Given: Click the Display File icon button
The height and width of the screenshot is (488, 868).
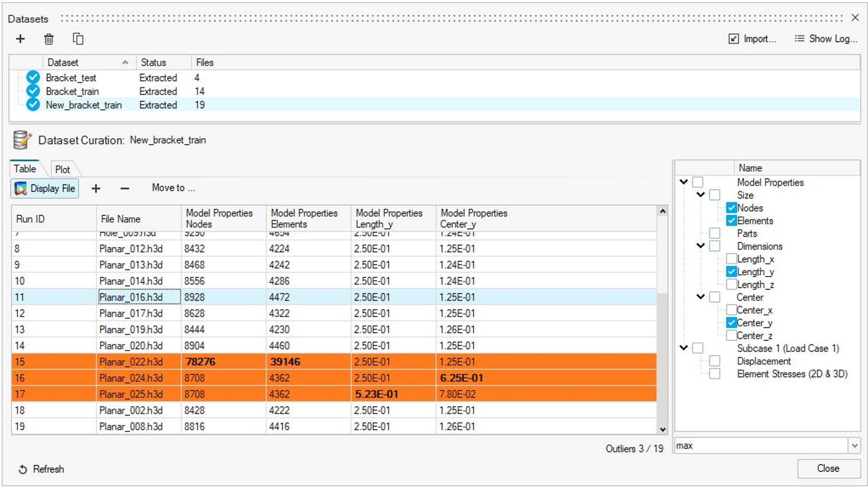Looking at the screenshot, I should [45, 188].
